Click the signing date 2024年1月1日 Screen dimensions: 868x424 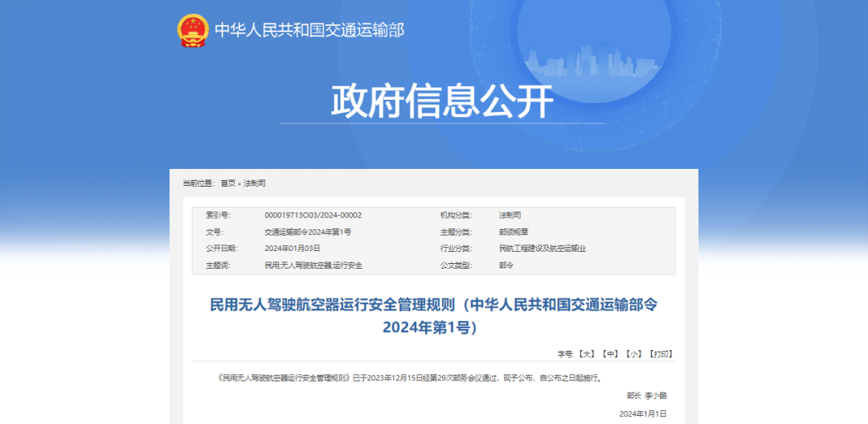(643, 414)
